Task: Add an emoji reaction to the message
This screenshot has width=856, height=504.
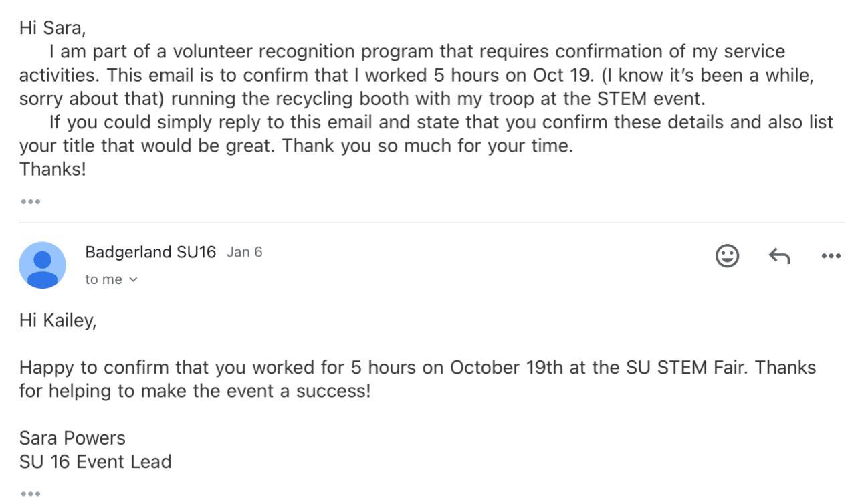Action: coord(727,255)
